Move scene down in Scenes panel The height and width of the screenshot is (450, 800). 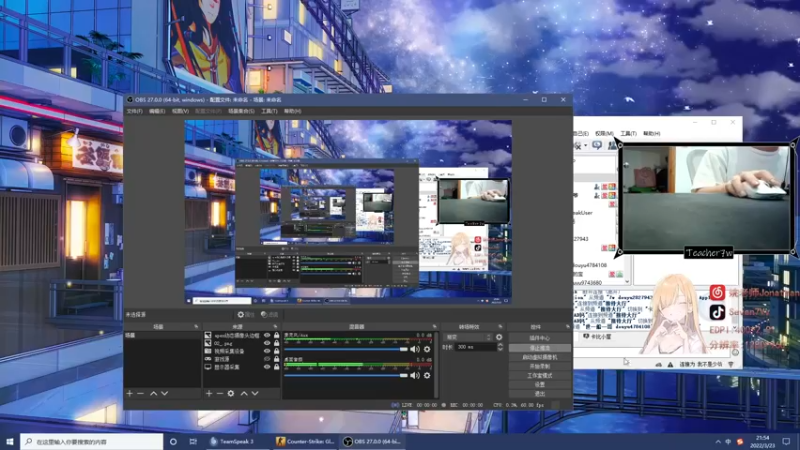tap(164, 393)
